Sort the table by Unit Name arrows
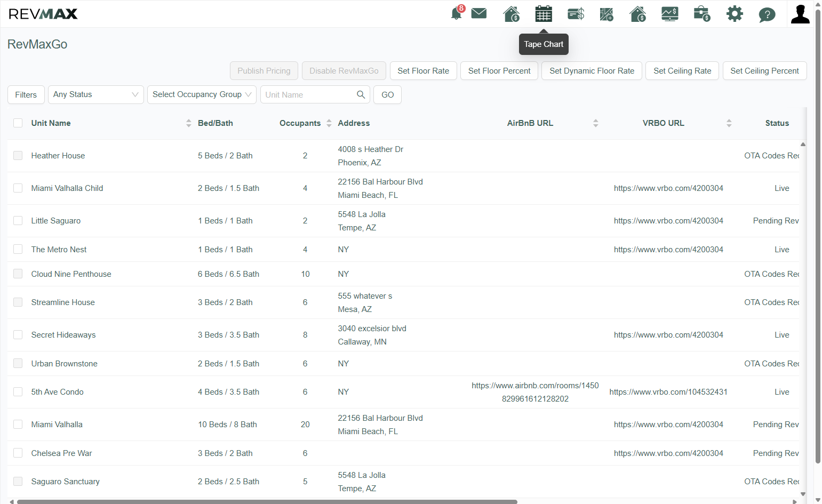The width and height of the screenshot is (822, 504). click(188, 123)
